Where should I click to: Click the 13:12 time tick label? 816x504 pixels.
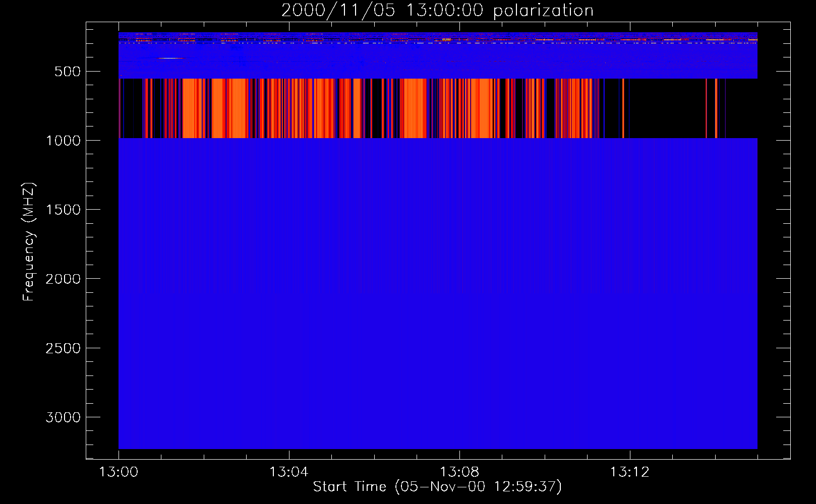tap(630, 472)
